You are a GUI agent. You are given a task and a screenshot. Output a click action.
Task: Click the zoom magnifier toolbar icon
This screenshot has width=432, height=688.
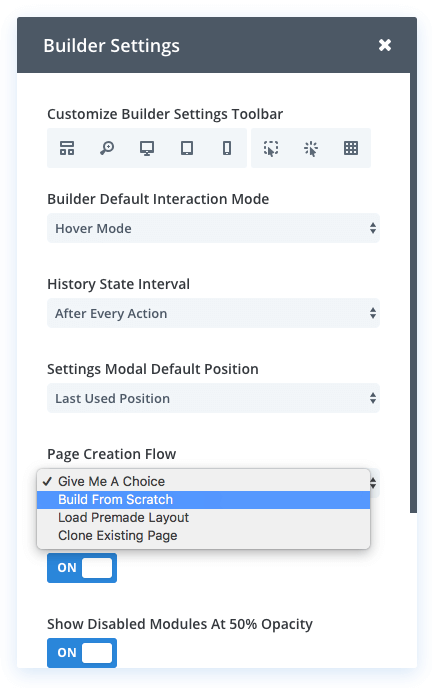[107, 148]
